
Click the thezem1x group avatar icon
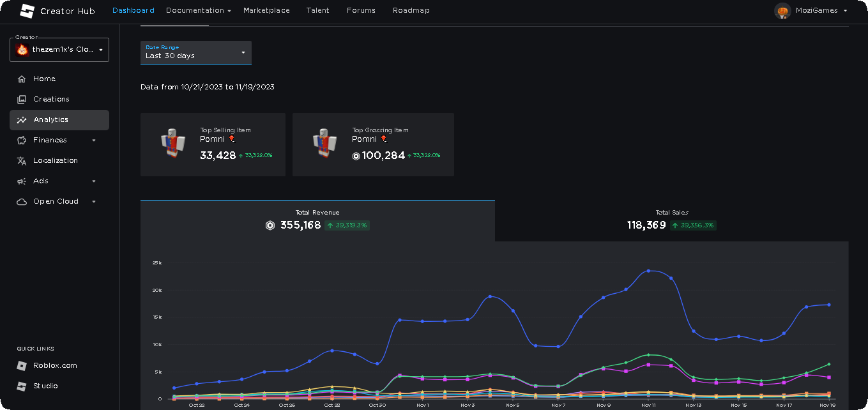pos(22,50)
